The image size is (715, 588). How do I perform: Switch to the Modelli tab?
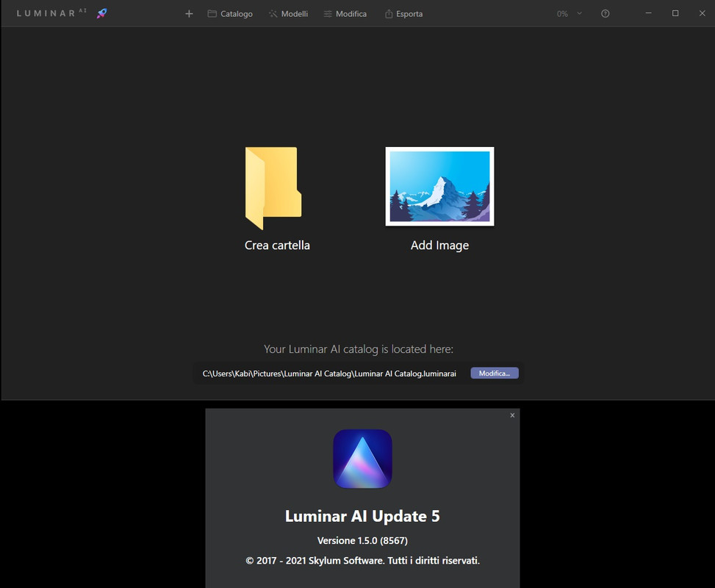(x=288, y=14)
